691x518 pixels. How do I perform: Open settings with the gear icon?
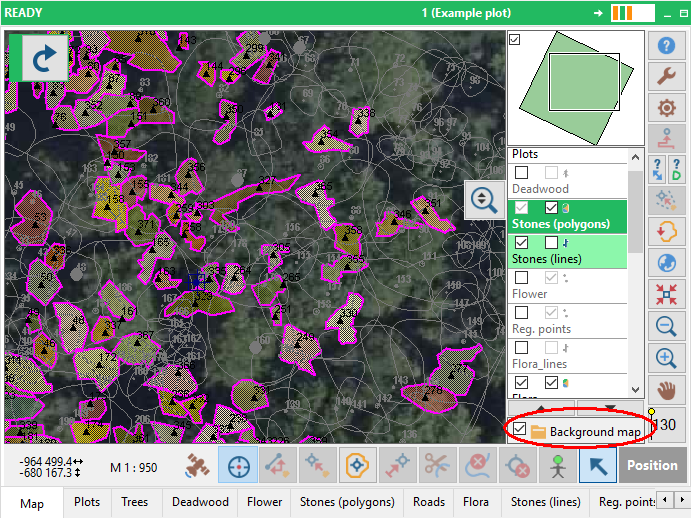click(665, 108)
